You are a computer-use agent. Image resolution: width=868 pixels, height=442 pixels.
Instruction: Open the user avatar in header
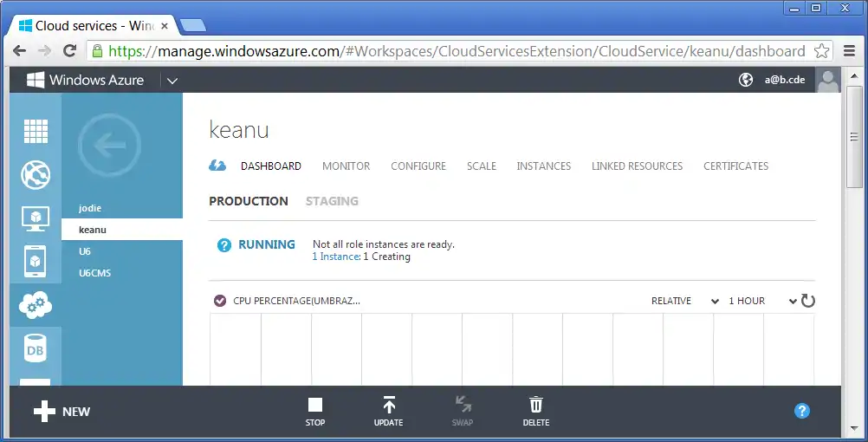tap(827, 80)
